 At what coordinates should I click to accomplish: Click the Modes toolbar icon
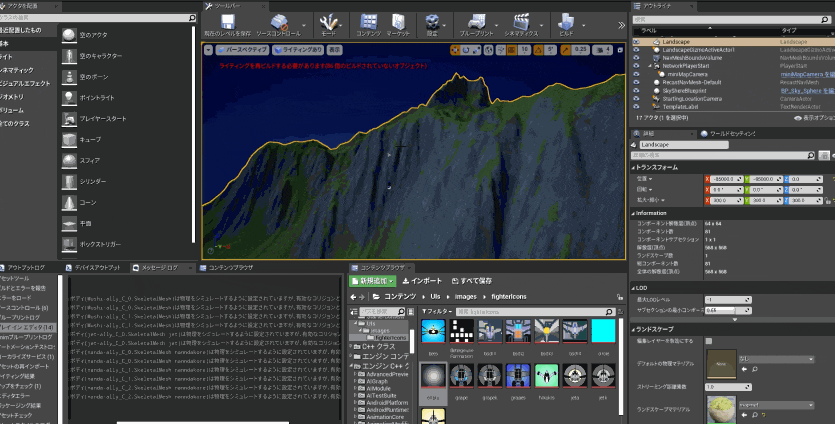click(x=328, y=22)
